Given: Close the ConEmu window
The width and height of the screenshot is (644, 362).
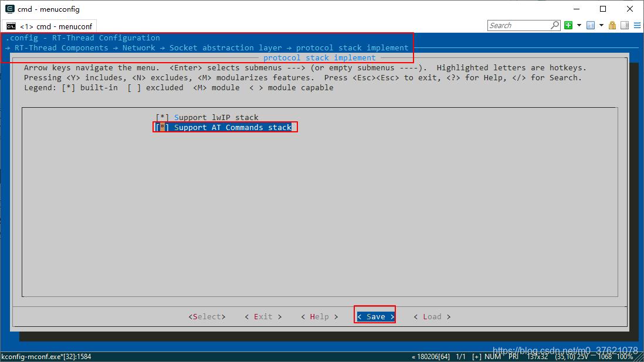Looking at the screenshot, I should pyautogui.click(x=629, y=9).
